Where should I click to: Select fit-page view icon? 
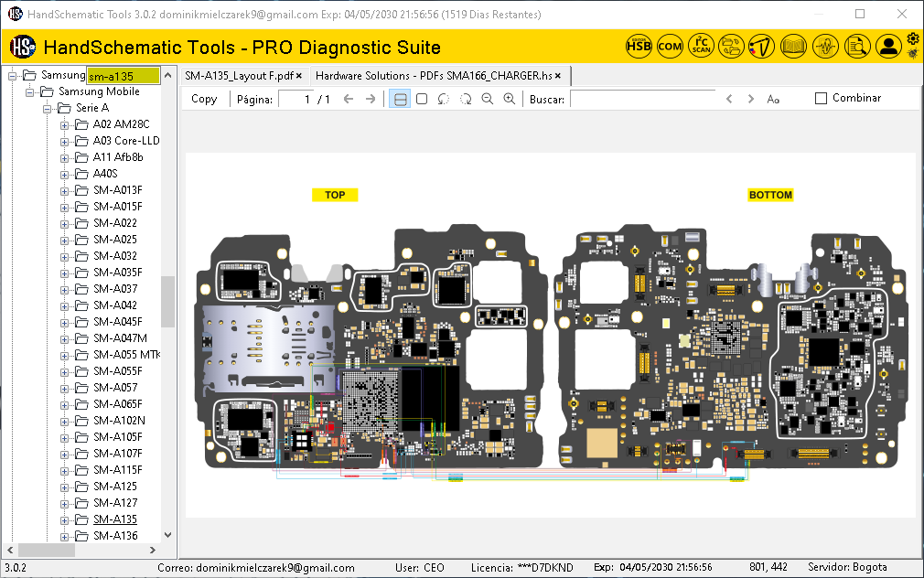422,99
